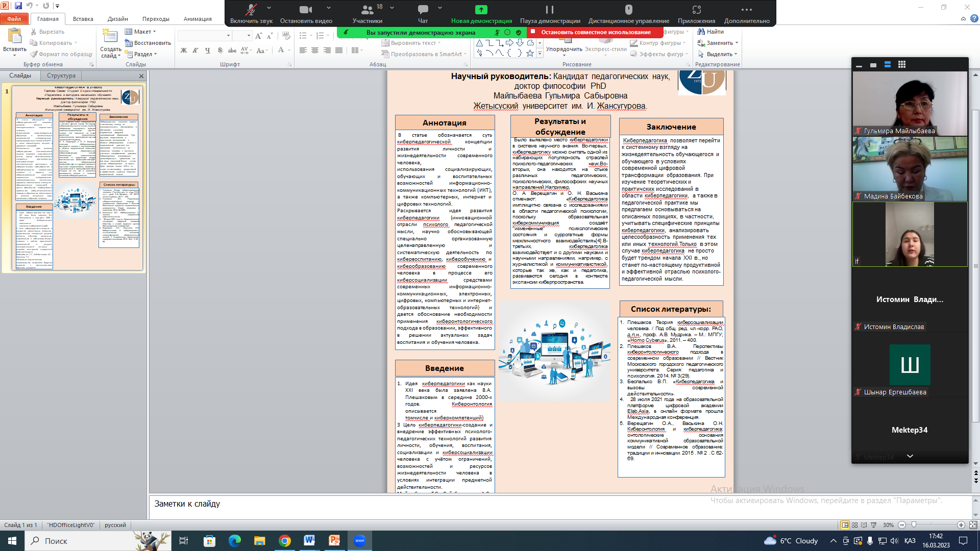The height and width of the screenshot is (551, 980).
Task: Click the clear formatting eraser icon
Action: point(286,36)
